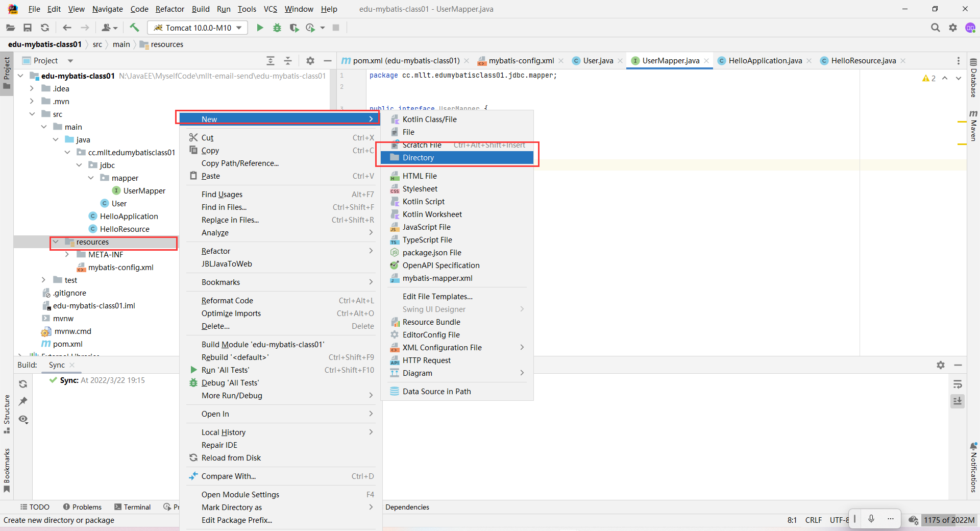Choose Kotlin Class/File in New submenu
Screen dimensions: 980x531
pos(457,119)
